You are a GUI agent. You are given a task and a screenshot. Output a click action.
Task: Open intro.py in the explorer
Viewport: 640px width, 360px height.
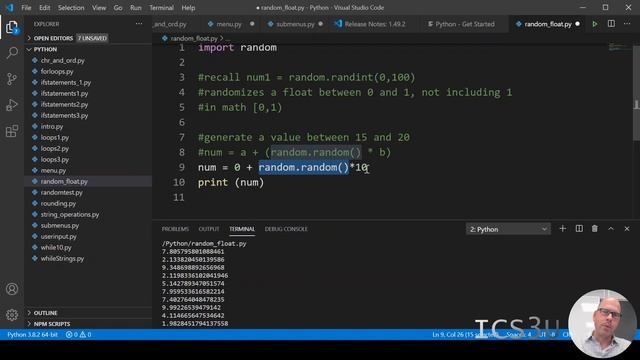(x=51, y=127)
